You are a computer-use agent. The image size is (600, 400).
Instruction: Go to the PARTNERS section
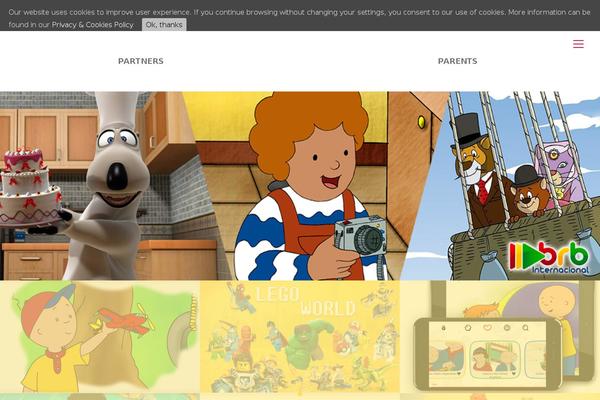click(x=141, y=61)
